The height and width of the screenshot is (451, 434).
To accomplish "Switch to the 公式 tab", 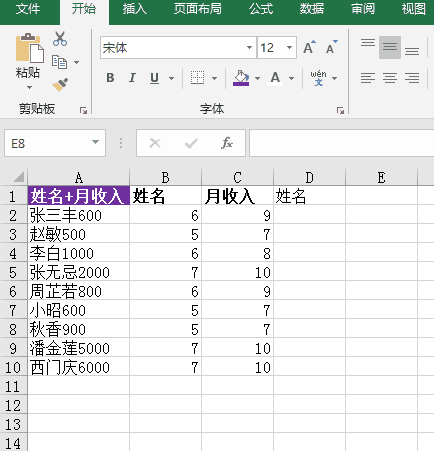I will click(261, 9).
